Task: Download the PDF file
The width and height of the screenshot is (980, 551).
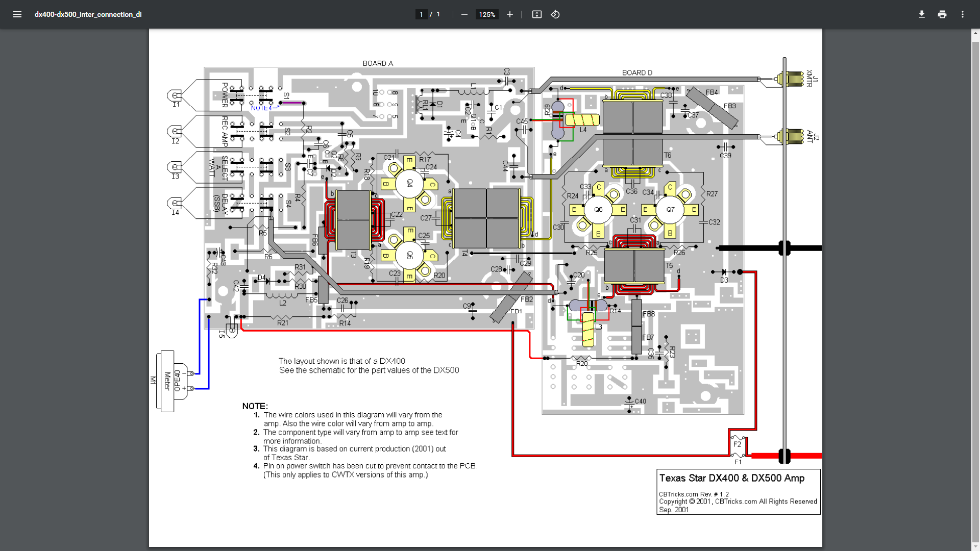Action: click(x=921, y=14)
